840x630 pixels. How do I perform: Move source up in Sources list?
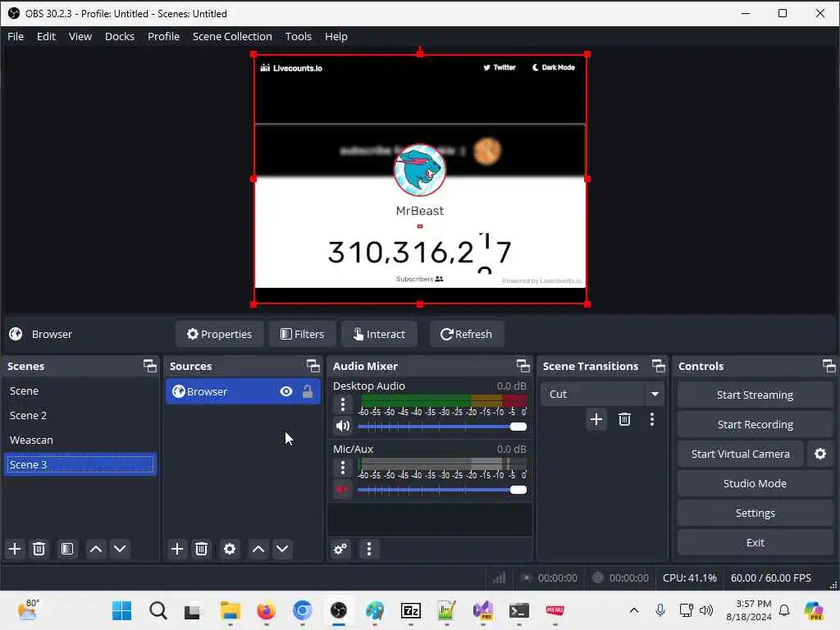[x=258, y=549]
